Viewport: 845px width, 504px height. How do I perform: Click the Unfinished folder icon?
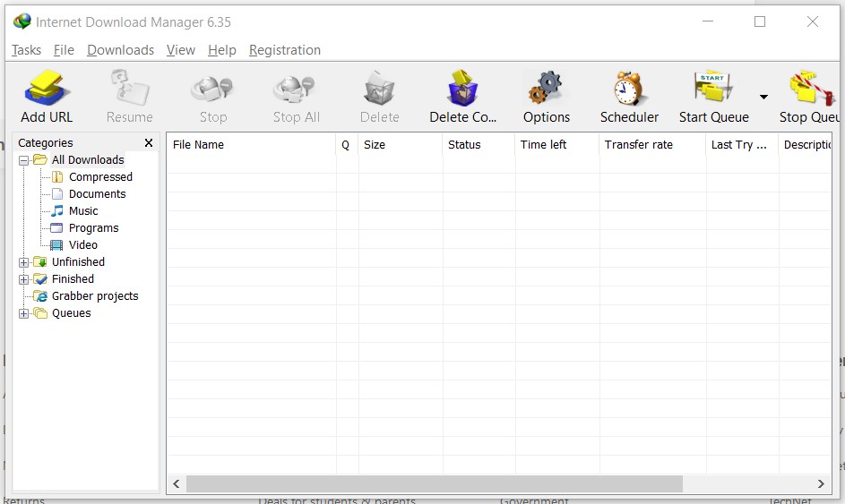40,262
